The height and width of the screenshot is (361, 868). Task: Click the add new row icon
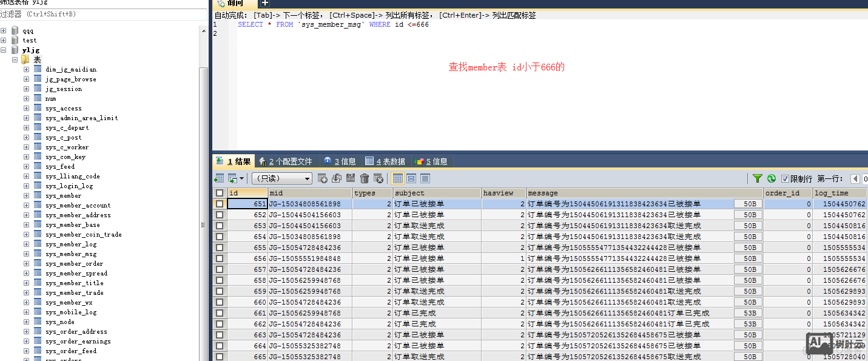(x=322, y=178)
